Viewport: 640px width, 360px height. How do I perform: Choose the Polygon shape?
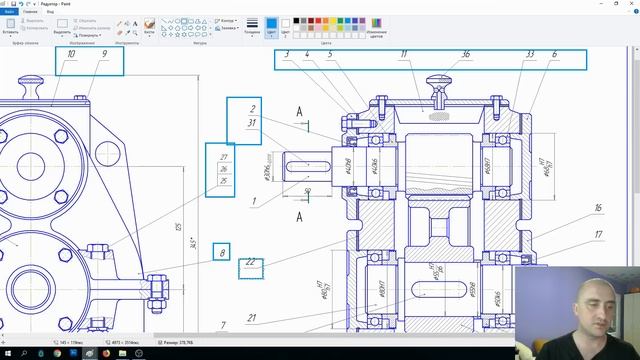[x=198, y=21]
